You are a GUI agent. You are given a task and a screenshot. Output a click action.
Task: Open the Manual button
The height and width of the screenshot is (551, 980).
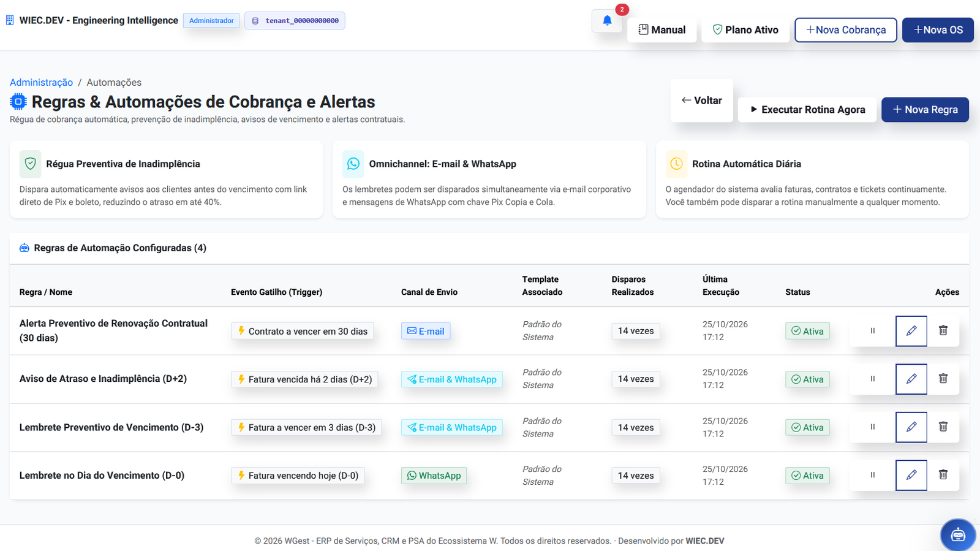point(662,30)
